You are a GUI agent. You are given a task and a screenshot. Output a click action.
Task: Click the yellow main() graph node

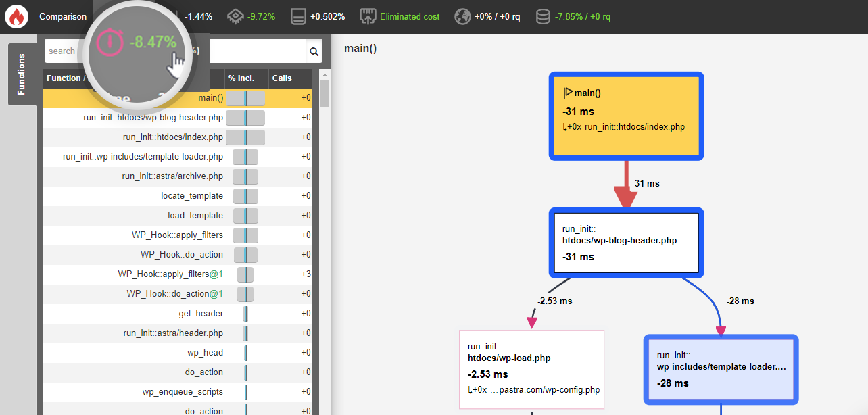point(625,116)
